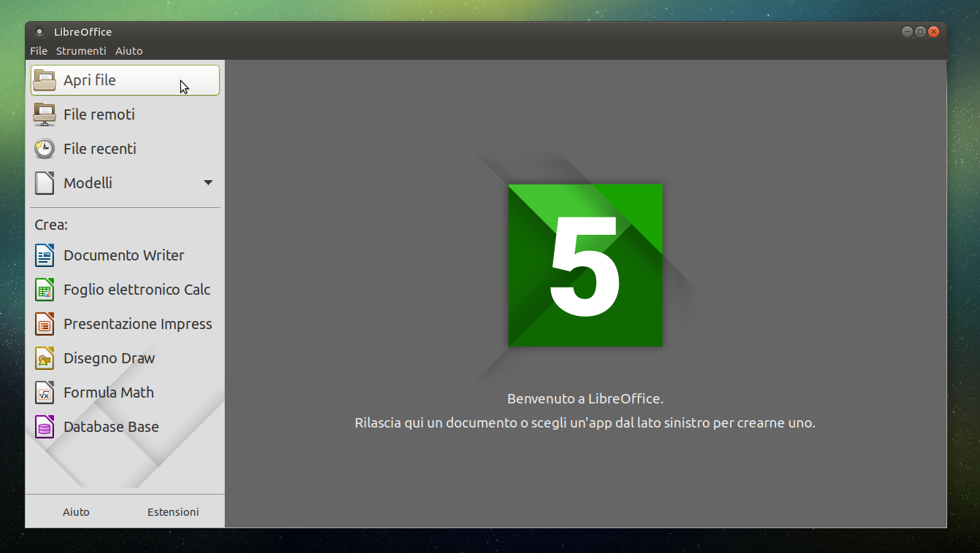Open the Estensioni manager
Viewport: 980px width, 553px height.
(173, 511)
